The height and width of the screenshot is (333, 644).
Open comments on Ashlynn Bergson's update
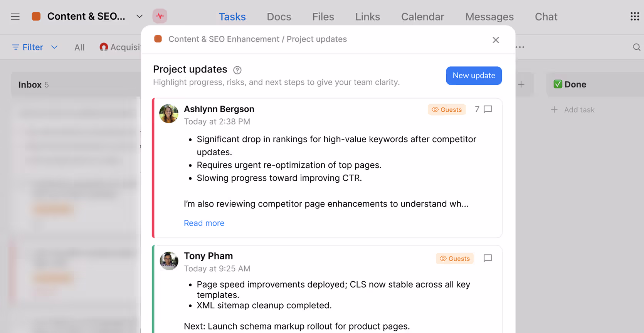(x=488, y=109)
